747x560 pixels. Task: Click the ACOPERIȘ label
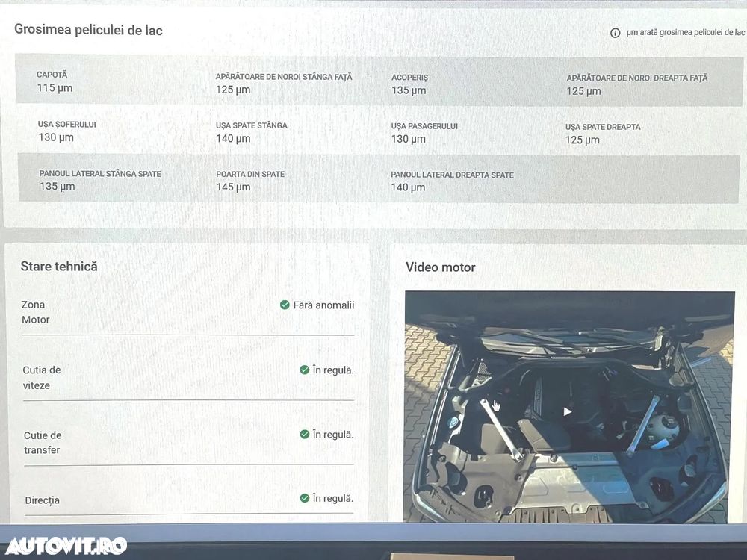[409, 78]
